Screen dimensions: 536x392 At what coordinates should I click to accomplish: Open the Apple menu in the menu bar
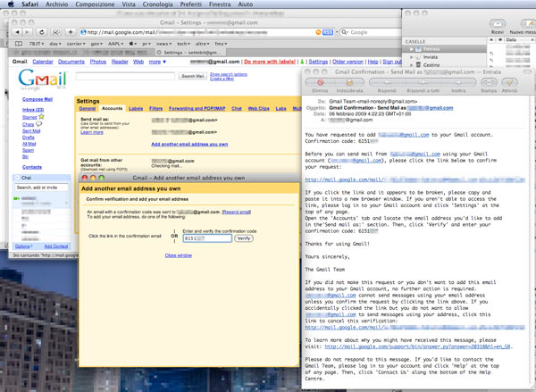[11, 4]
